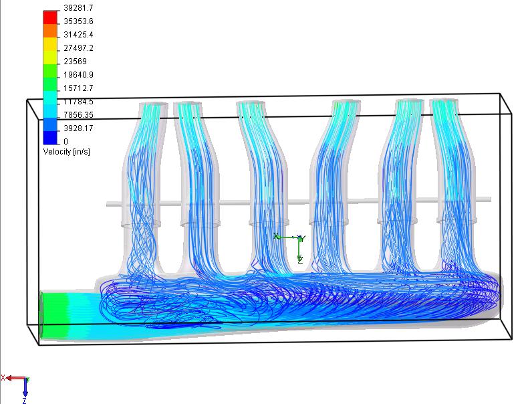The width and height of the screenshot is (532, 404).
Task: Click the leftmost runner outlet at top
Action: [152, 105]
